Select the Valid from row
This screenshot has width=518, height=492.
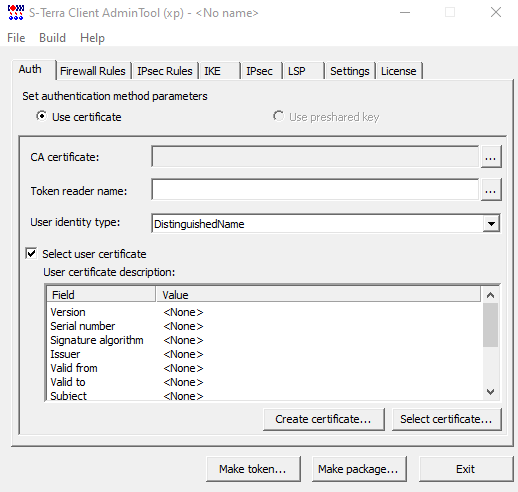point(265,368)
